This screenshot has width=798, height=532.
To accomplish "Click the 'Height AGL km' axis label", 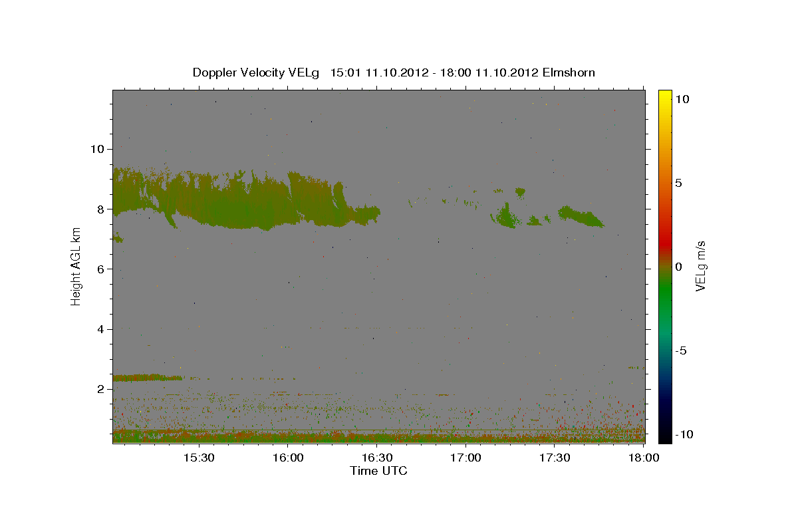I will click(x=76, y=266).
